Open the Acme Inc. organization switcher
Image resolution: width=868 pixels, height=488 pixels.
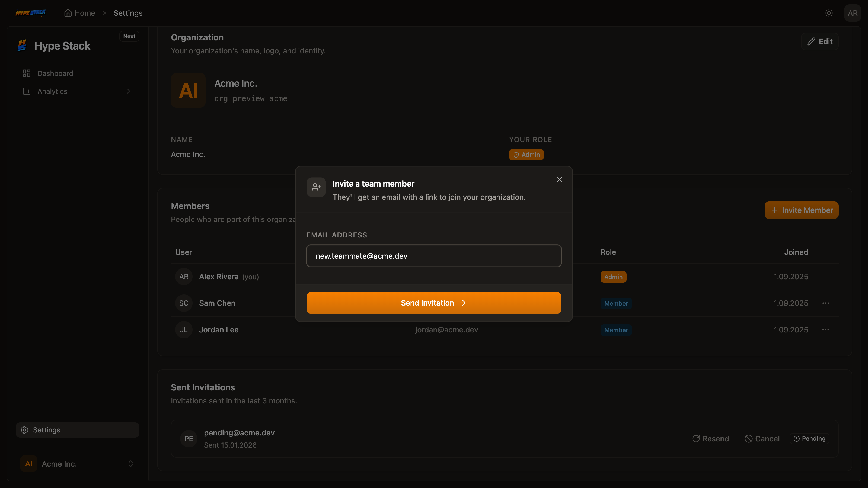click(78, 463)
